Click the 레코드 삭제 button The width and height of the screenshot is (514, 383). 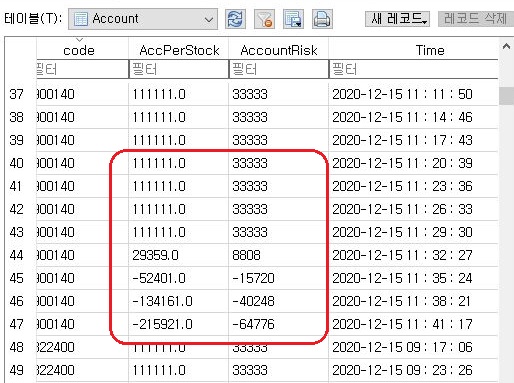click(x=476, y=19)
